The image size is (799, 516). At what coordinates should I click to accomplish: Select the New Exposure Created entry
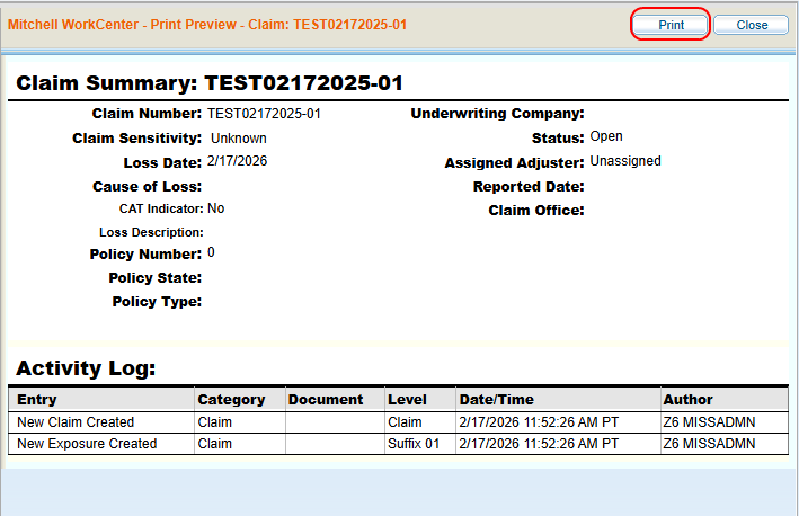87,443
